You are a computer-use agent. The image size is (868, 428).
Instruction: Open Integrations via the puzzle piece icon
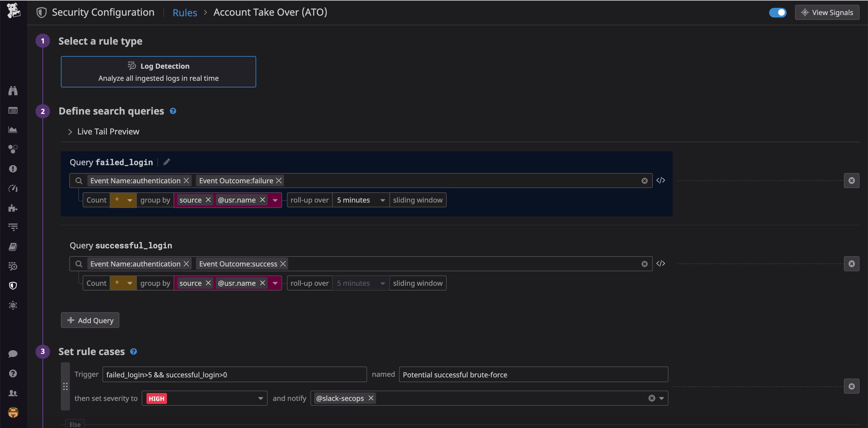tap(13, 208)
